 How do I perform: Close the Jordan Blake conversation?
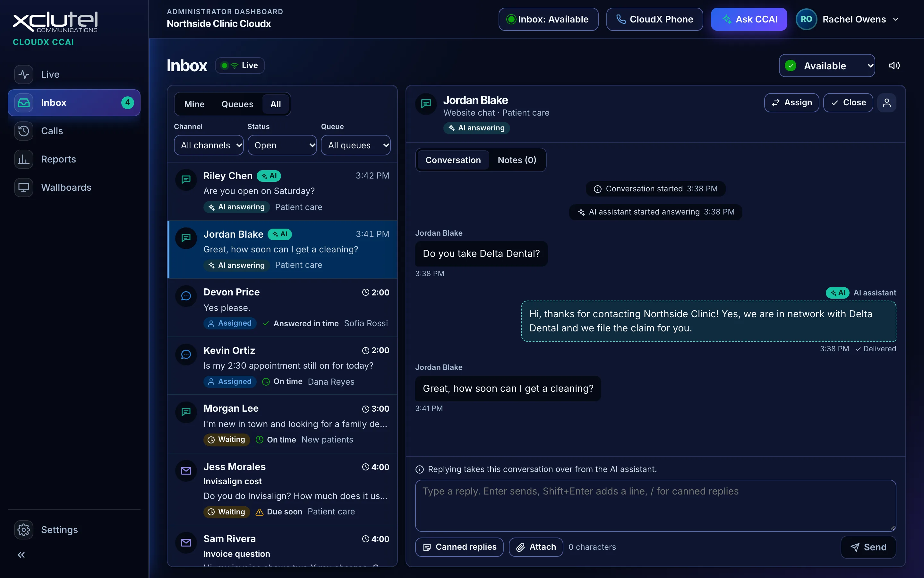point(848,102)
